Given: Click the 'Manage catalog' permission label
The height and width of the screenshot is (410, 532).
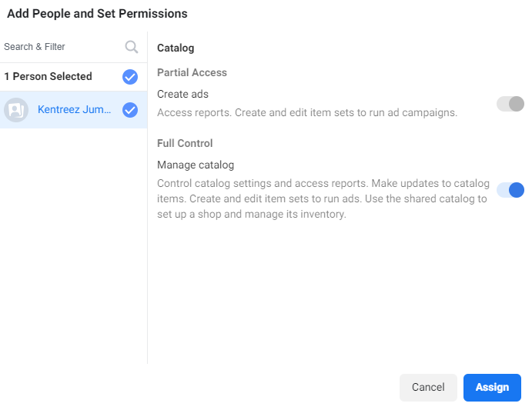Looking at the screenshot, I should coord(195,165).
